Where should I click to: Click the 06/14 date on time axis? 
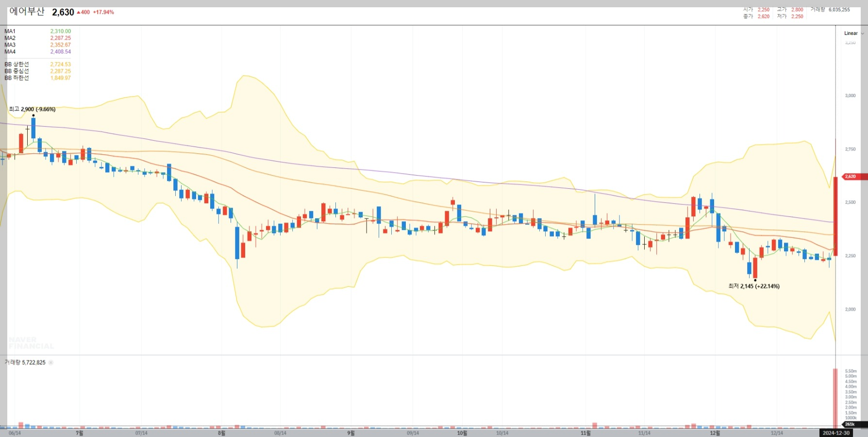15,433
